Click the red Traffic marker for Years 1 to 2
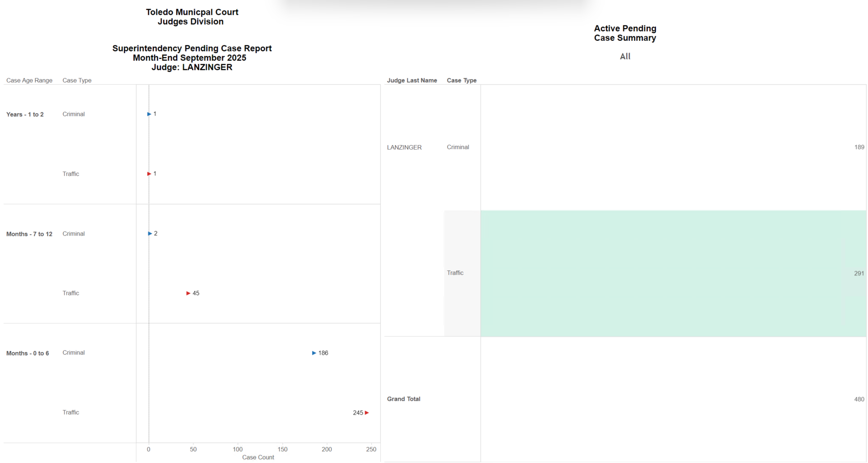This screenshot has width=868, height=463. tap(149, 174)
